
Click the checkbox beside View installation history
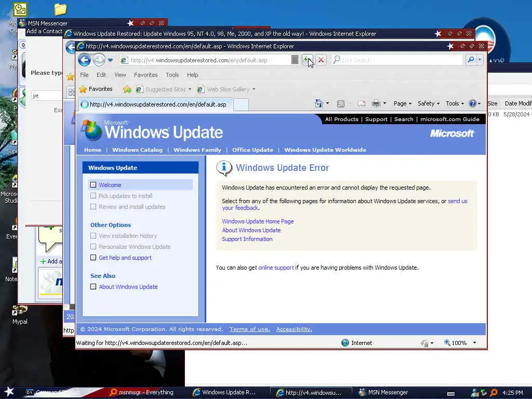pos(94,236)
